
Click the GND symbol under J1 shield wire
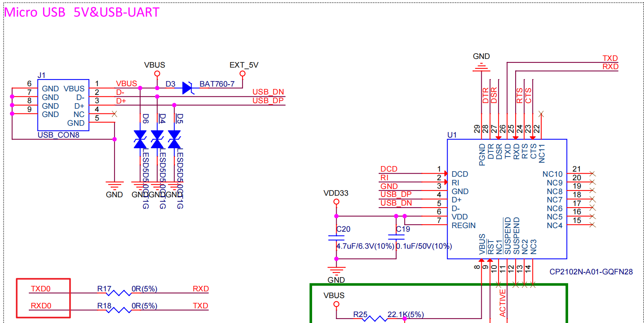coord(115,186)
